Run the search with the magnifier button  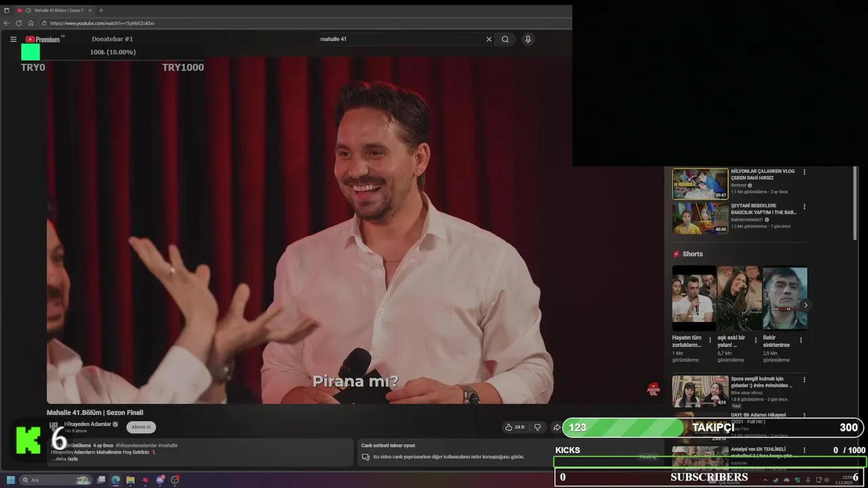pos(505,39)
